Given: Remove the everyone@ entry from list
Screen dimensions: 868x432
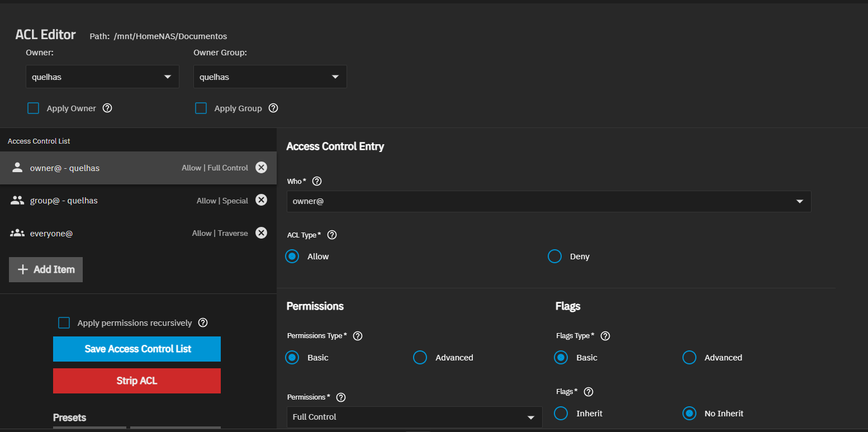Looking at the screenshot, I should coord(261,233).
